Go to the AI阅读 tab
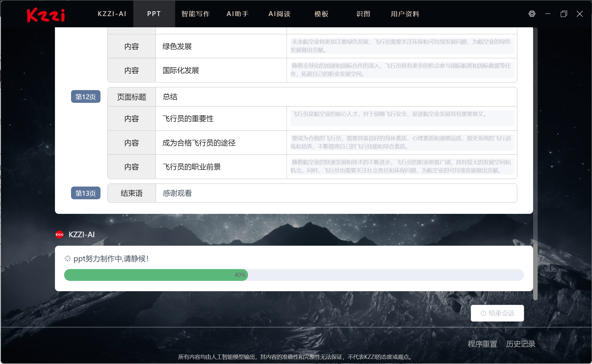592x364 pixels. coord(280,14)
